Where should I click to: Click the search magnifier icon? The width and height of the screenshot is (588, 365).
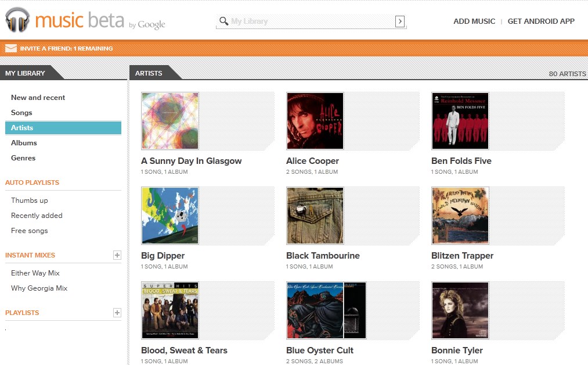click(x=223, y=21)
